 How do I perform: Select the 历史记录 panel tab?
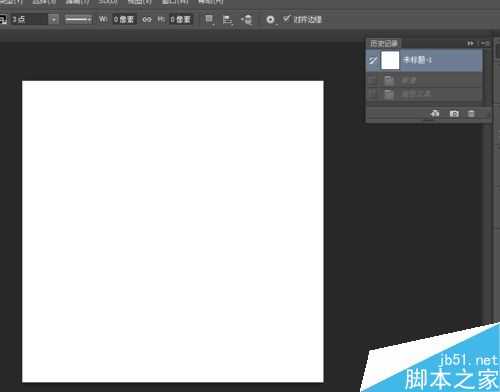click(x=384, y=44)
